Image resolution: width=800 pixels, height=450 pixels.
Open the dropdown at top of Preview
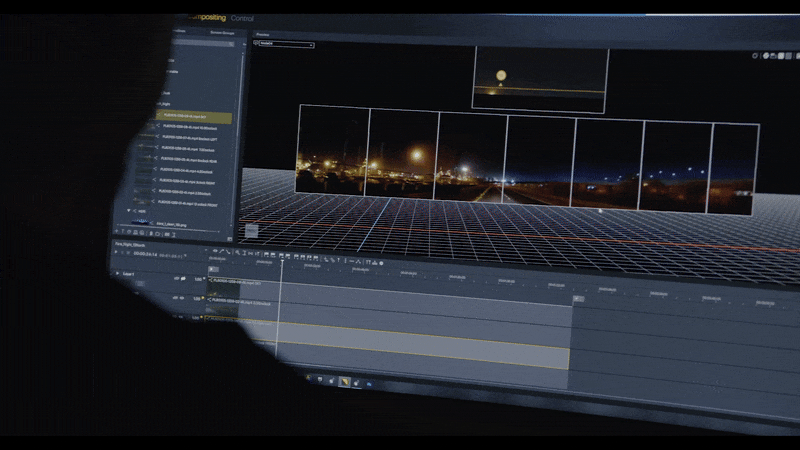pos(286,45)
